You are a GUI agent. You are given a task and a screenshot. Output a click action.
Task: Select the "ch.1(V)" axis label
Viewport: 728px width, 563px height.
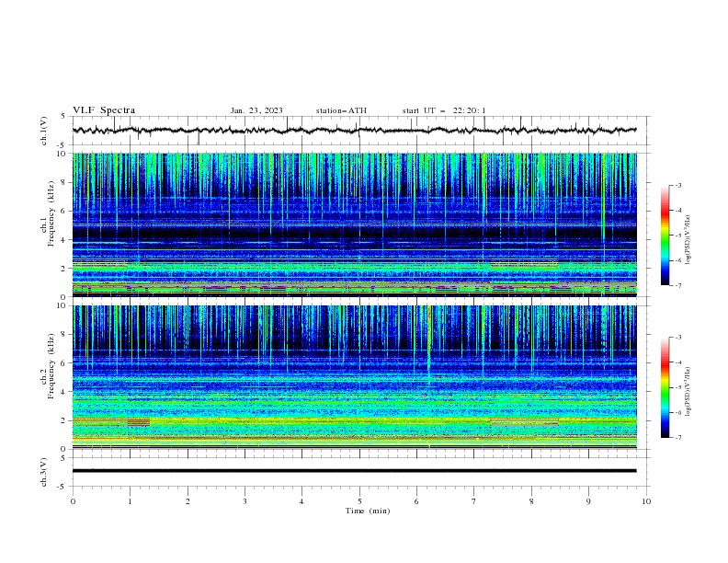pos(44,131)
